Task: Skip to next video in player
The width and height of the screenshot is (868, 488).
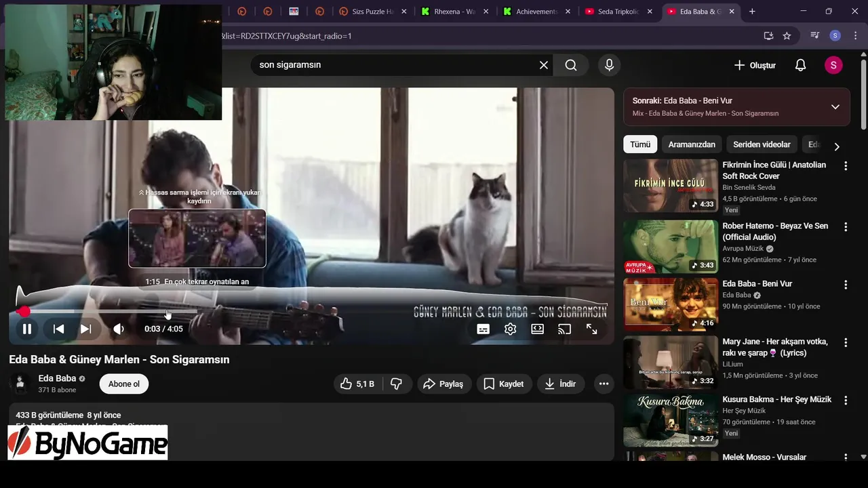Action: pos(85,329)
